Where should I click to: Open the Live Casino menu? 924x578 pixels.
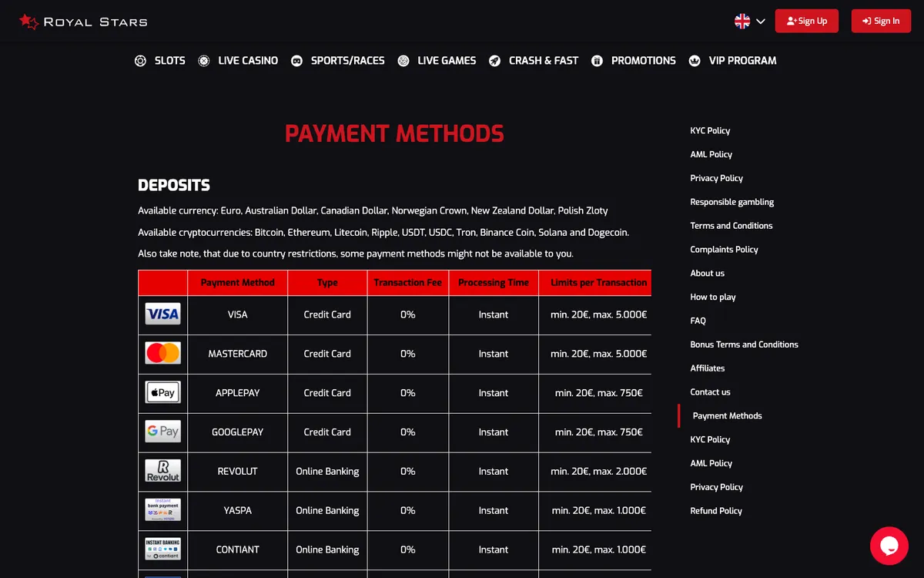click(238, 61)
